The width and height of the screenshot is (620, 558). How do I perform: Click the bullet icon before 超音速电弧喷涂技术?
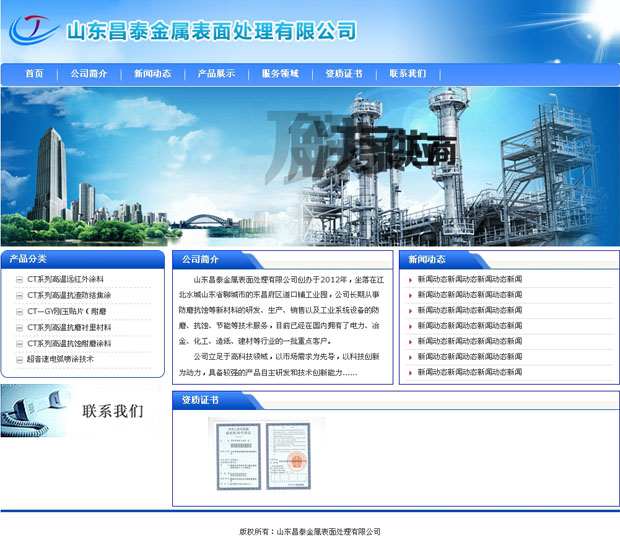click(x=19, y=359)
